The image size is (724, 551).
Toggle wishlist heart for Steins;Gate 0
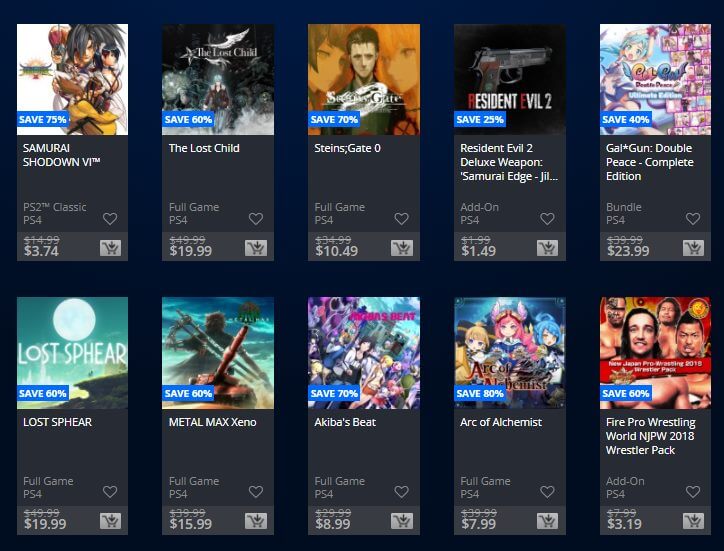click(401, 218)
